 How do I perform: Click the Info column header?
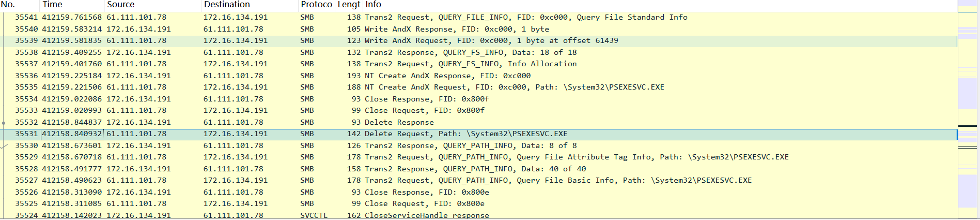[x=660, y=5]
